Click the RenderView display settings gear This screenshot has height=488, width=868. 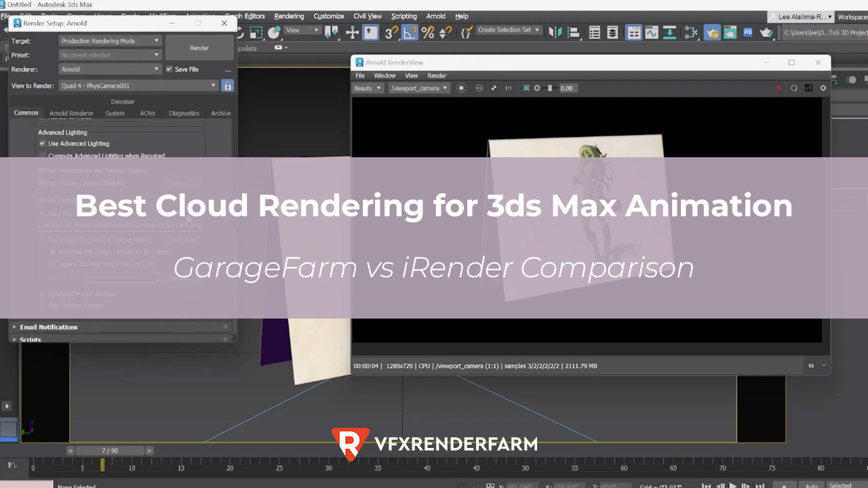click(823, 88)
